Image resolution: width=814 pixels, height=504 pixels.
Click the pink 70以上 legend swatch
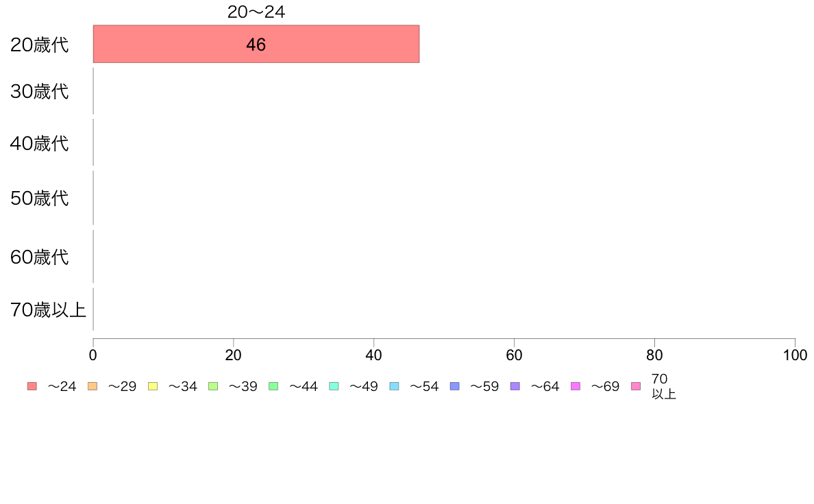tap(636, 386)
